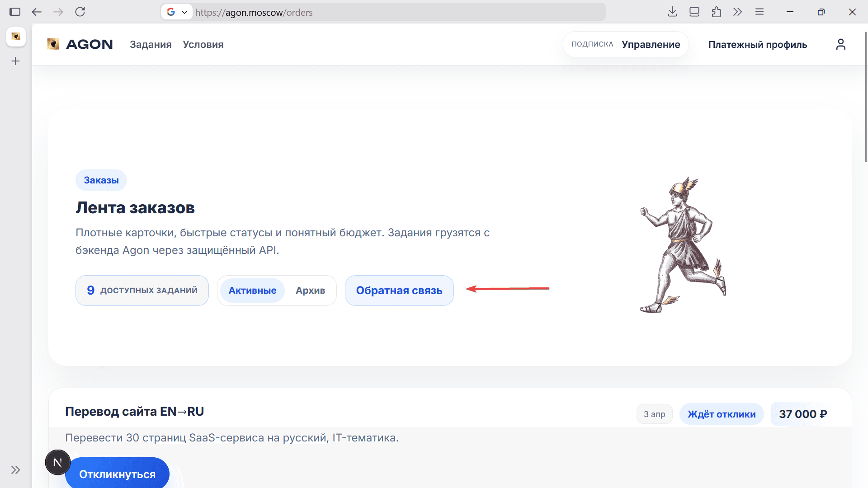Click the Ждёт отклики status badge
868x488 pixels.
coord(722,414)
